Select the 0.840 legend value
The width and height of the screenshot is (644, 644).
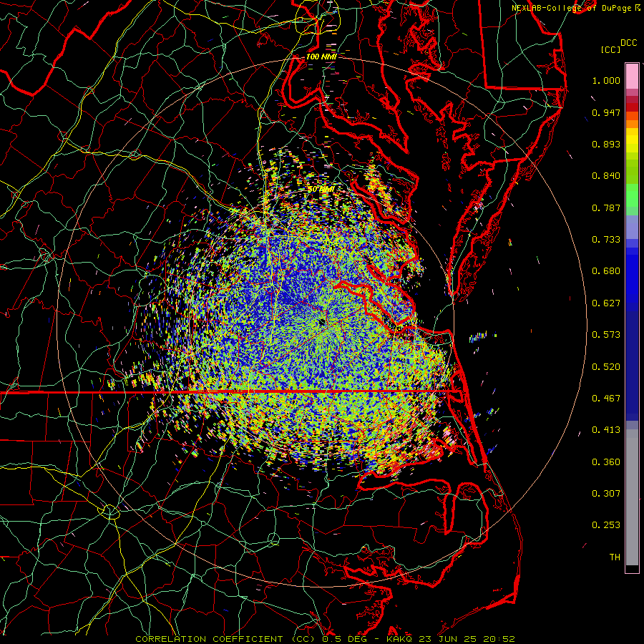(x=606, y=176)
